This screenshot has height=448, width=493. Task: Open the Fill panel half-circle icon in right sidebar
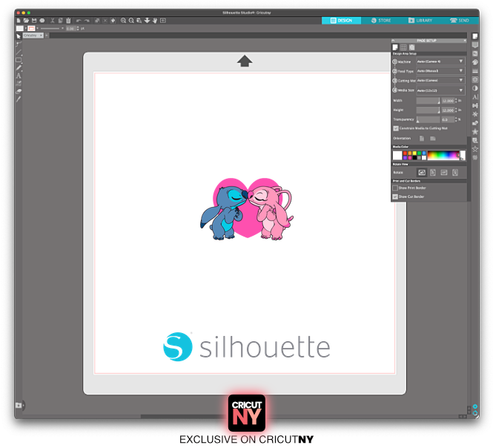pyautogui.click(x=475, y=88)
